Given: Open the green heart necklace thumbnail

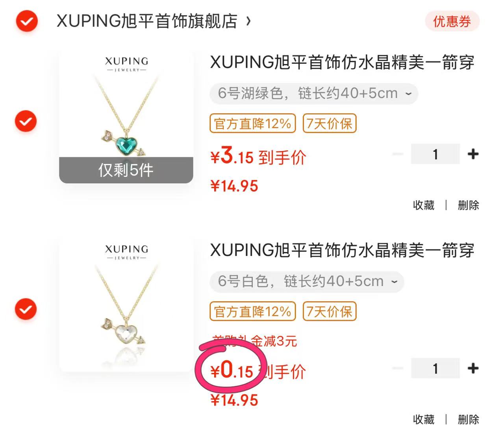Looking at the screenshot, I should coord(126,117).
